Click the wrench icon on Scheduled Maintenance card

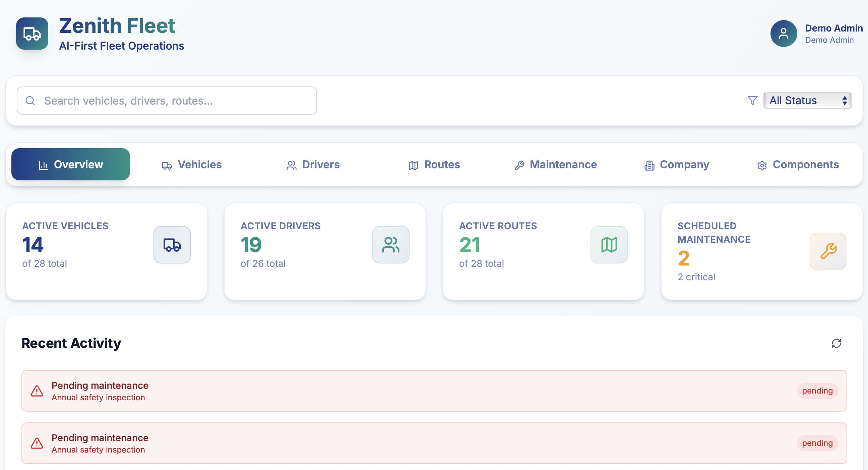(827, 251)
